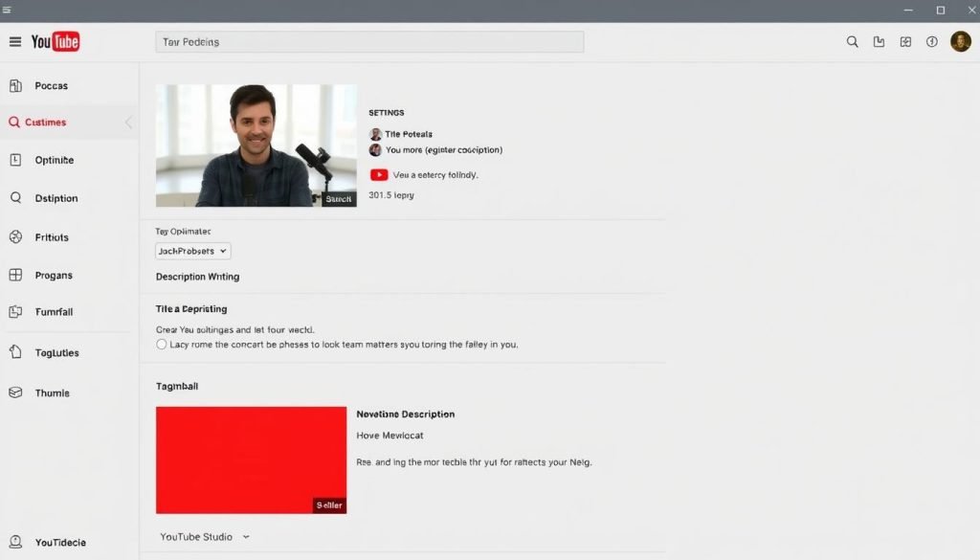The height and width of the screenshot is (560, 980).
Task: Click the red Tagmball thumbnail
Action: click(x=252, y=460)
